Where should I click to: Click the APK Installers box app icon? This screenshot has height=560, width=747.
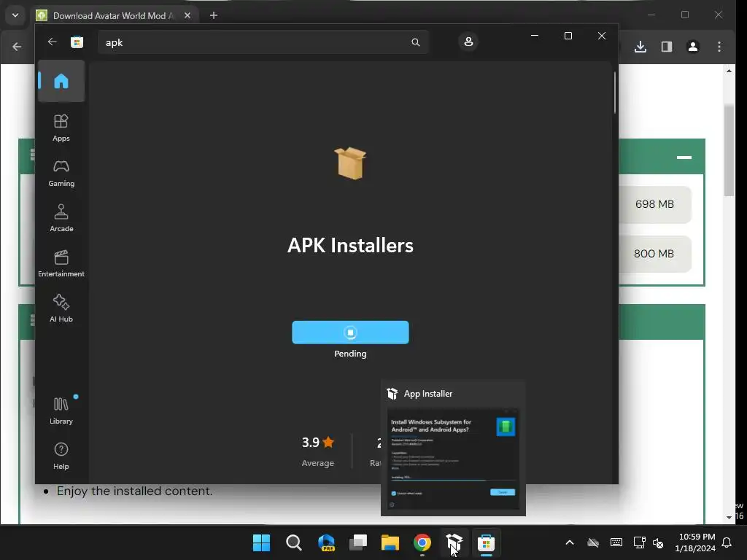click(x=350, y=163)
